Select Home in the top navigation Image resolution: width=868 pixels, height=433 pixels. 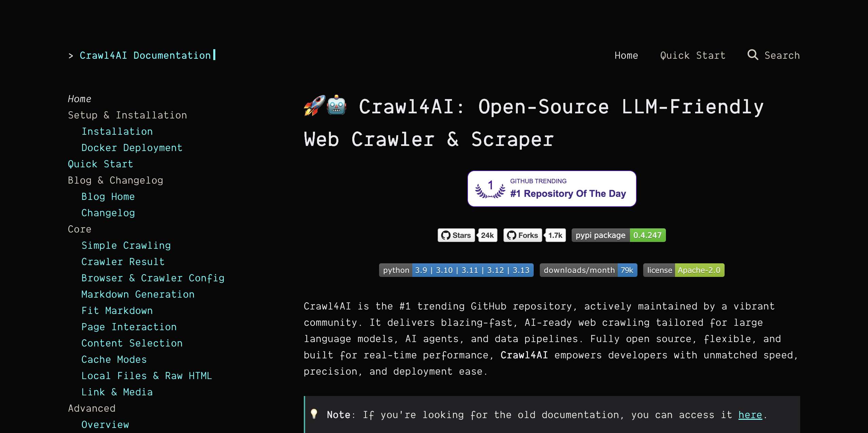pyautogui.click(x=626, y=55)
